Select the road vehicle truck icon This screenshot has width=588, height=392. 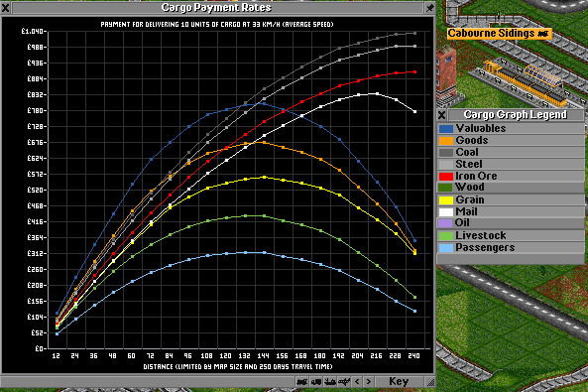tap(316, 382)
